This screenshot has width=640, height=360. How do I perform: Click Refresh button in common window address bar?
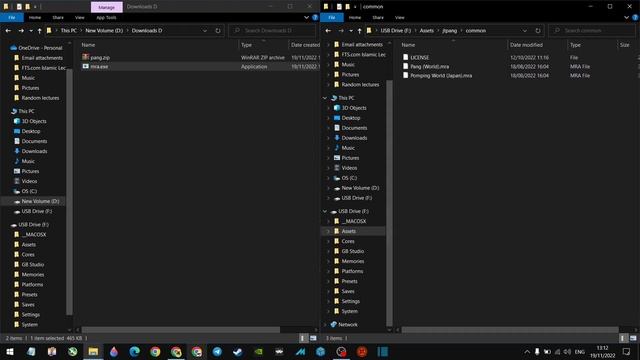pyautogui.click(x=538, y=31)
